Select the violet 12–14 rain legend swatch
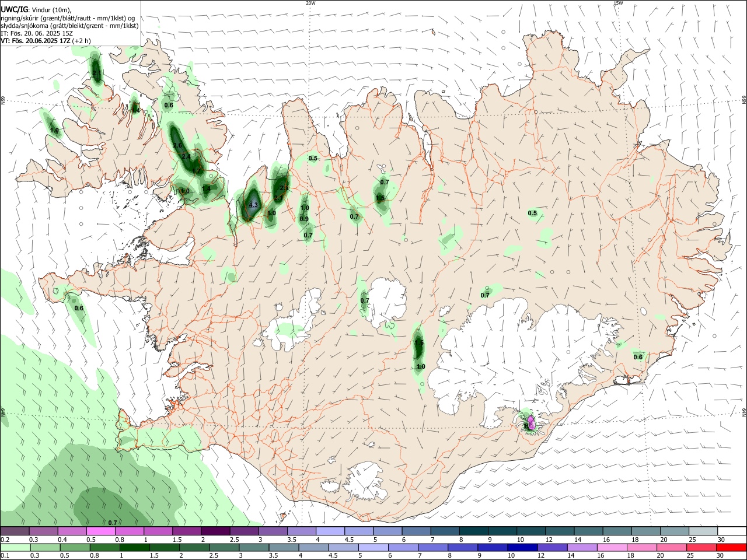 click(x=552, y=547)
